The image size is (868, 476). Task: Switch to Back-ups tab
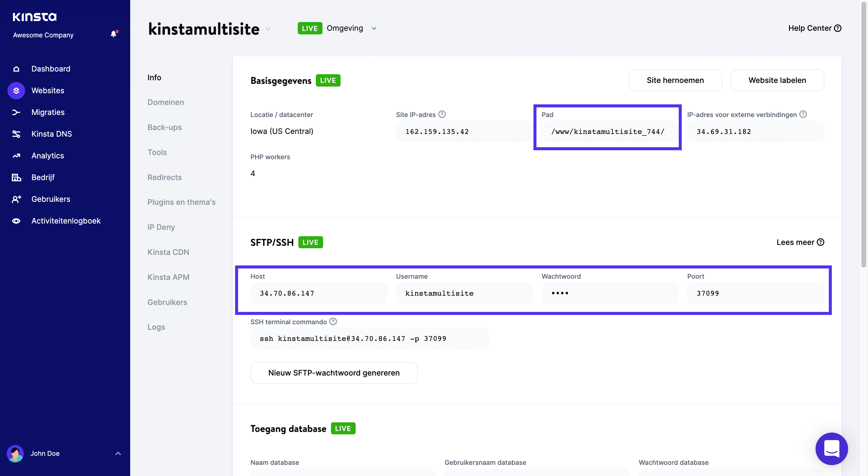click(x=165, y=127)
